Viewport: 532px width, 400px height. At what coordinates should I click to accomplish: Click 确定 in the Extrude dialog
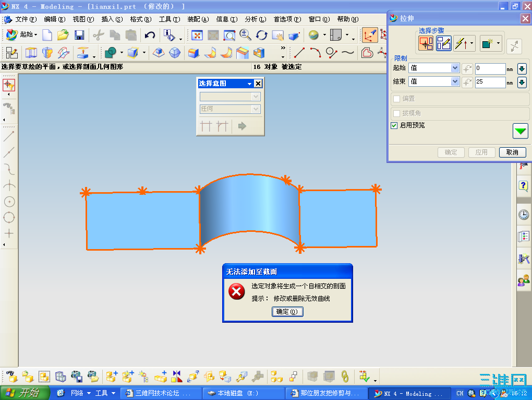(x=451, y=152)
